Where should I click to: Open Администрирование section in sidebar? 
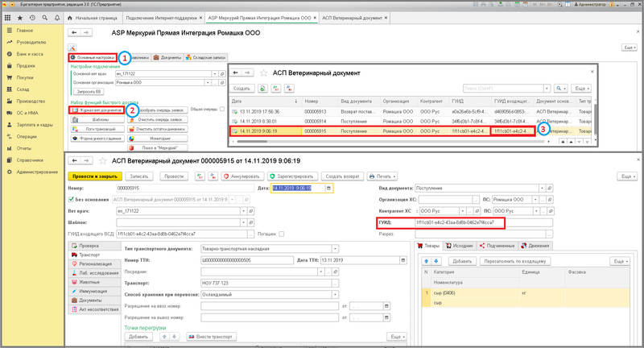pyautogui.click(x=37, y=172)
